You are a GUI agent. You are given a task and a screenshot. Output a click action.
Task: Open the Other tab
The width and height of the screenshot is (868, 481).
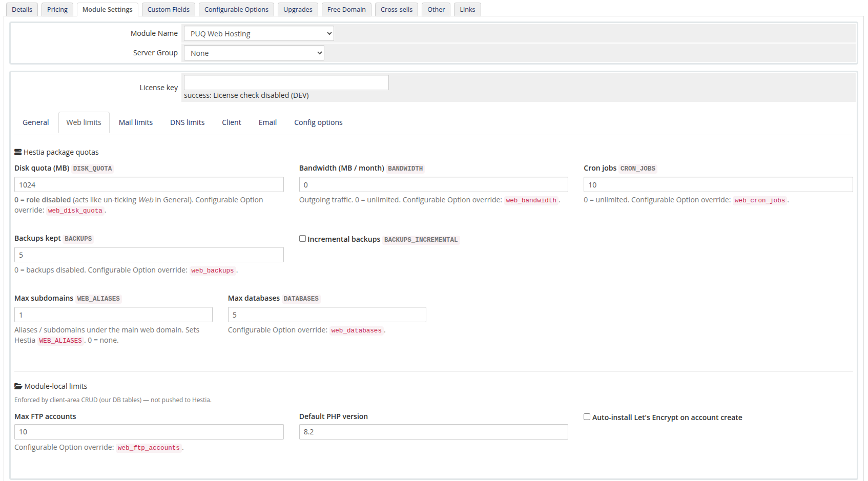point(436,9)
